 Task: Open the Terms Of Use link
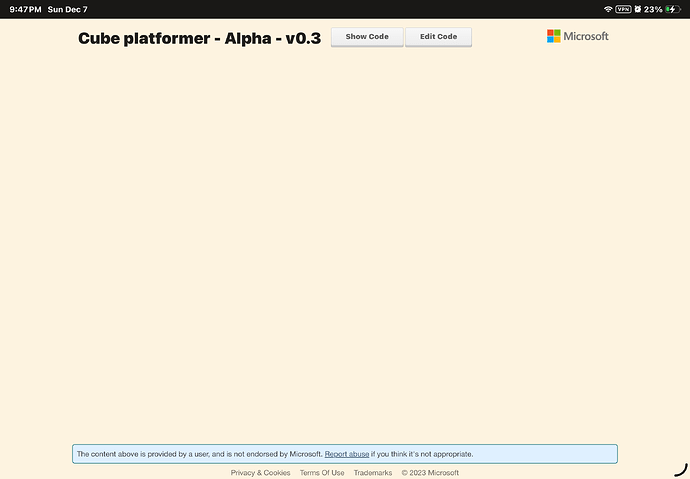322,473
